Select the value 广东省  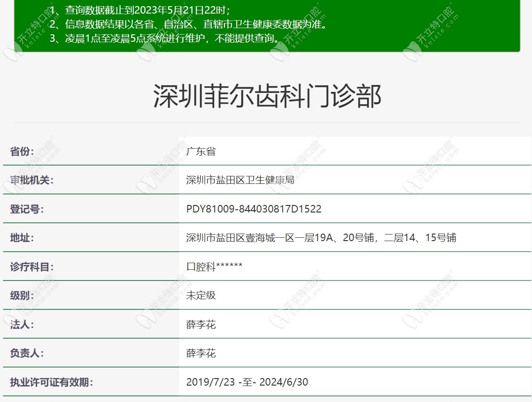201,151
